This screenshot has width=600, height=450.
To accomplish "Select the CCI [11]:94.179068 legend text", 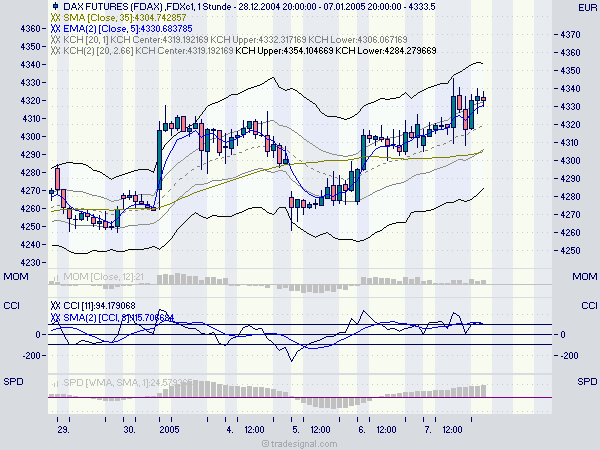I will coord(99,306).
